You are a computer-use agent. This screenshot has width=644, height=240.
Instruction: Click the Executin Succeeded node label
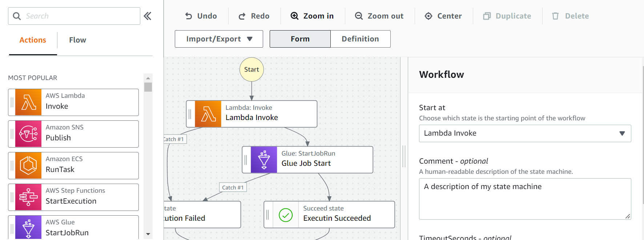pos(337,218)
